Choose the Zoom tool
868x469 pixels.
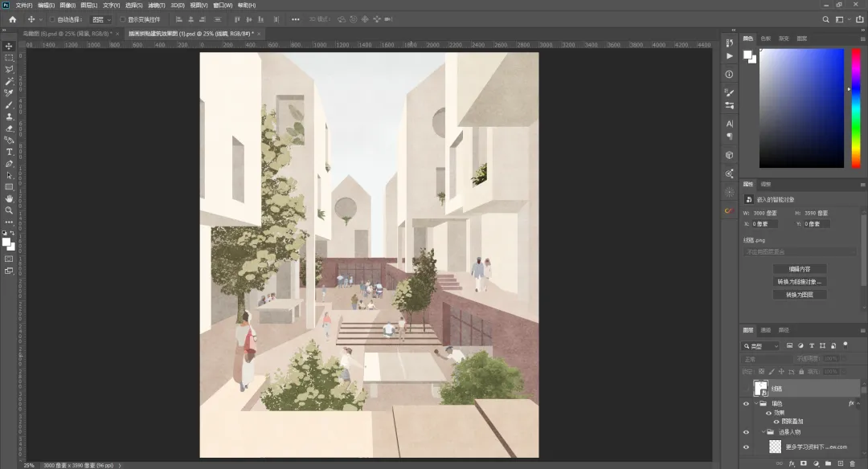pyautogui.click(x=9, y=210)
